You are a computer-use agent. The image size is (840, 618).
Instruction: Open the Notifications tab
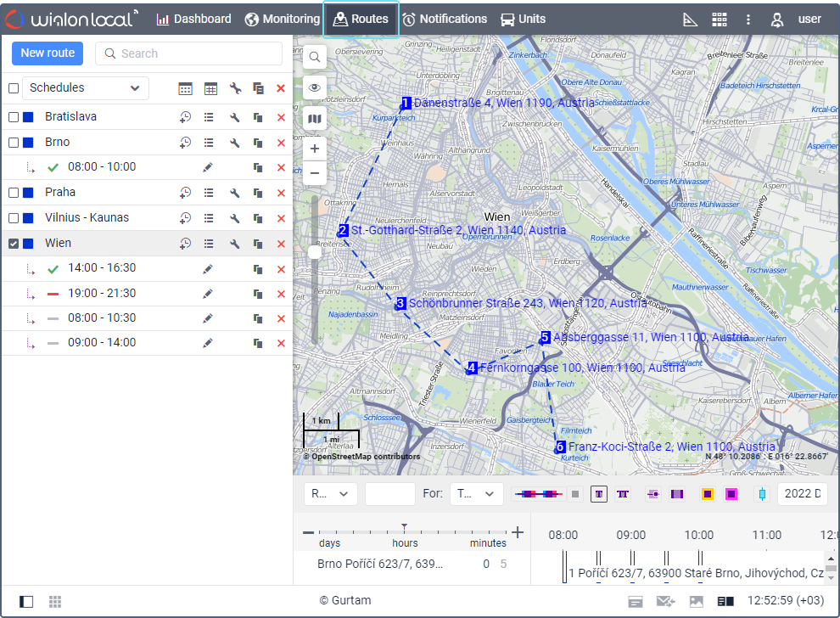click(445, 19)
